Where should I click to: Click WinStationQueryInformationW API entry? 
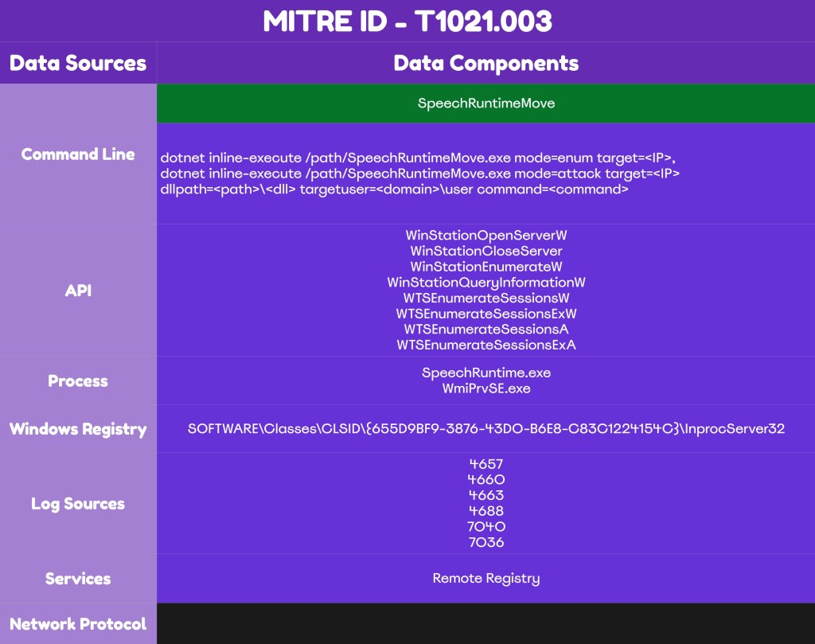pos(485,283)
